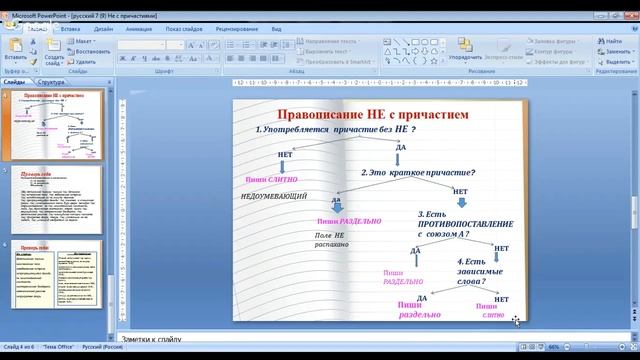Toggle center text alignment
Image resolution: width=640 pixels, height=360 pixels.
click(241, 59)
